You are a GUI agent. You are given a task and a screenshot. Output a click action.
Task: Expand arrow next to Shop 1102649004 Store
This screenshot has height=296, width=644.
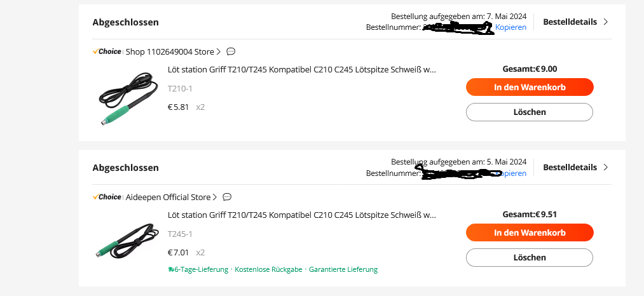point(219,51)
